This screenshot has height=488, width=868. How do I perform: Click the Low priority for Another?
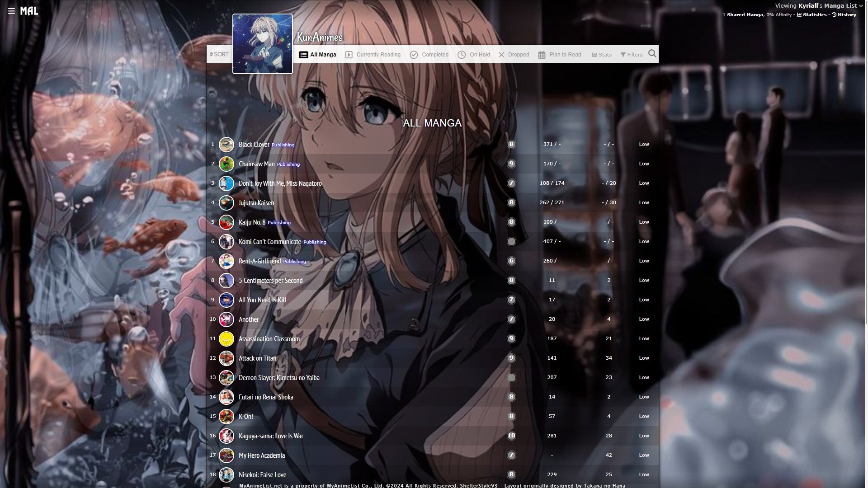click(x=644, y=319)
